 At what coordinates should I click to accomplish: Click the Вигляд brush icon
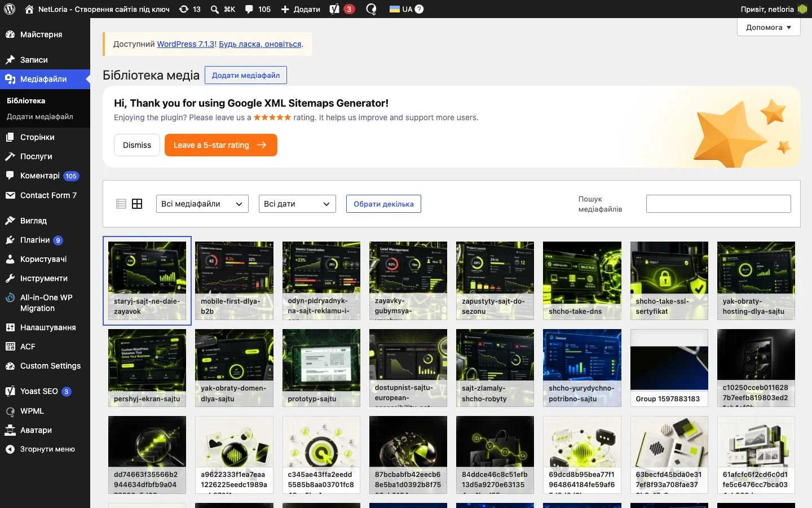point(10,221)
